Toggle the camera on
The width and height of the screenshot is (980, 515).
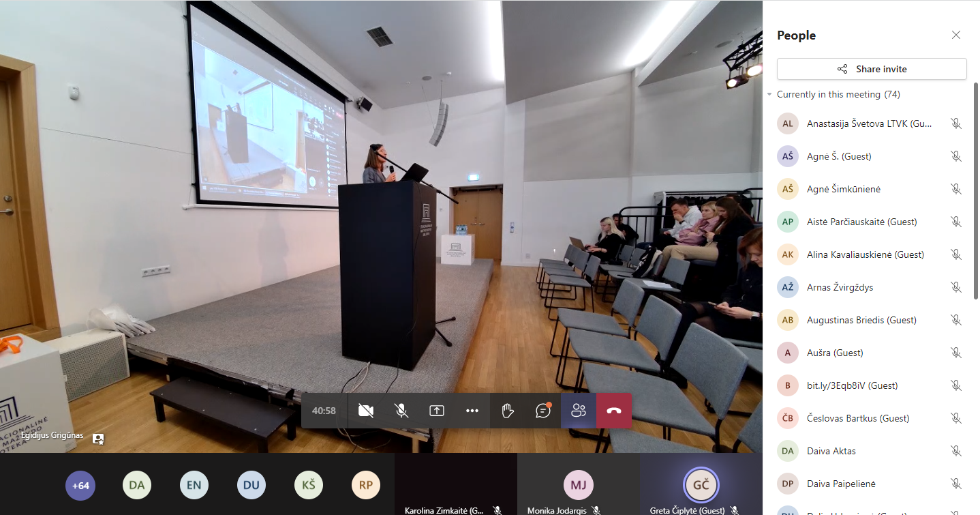(366, 411)
